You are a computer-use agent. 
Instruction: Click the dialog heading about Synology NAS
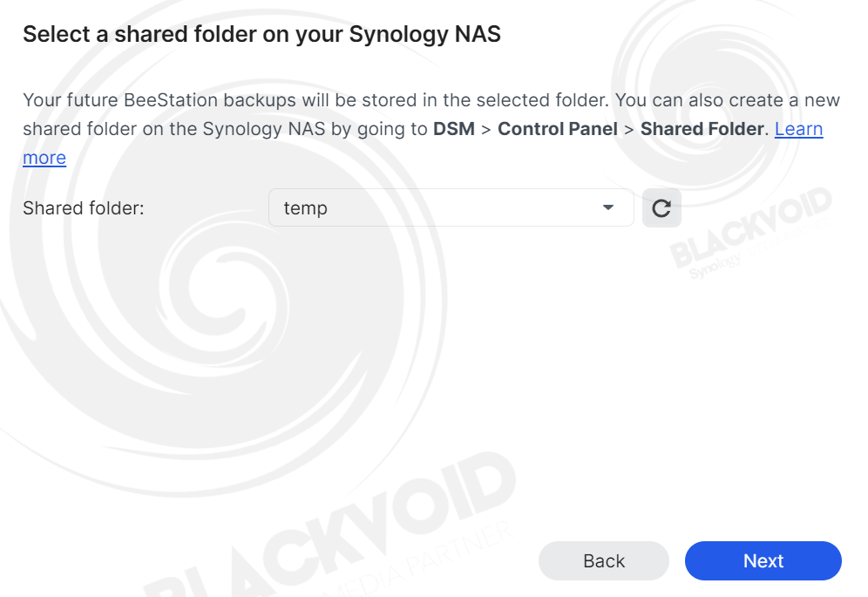[x=261, y=34]
